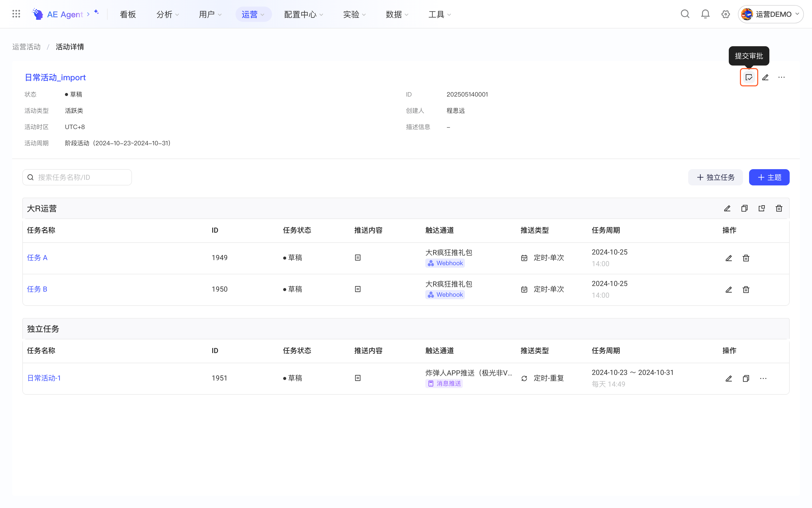Edit 任务 A with the pencil icon
Screen dimensions: 812x508
(729, 258)
